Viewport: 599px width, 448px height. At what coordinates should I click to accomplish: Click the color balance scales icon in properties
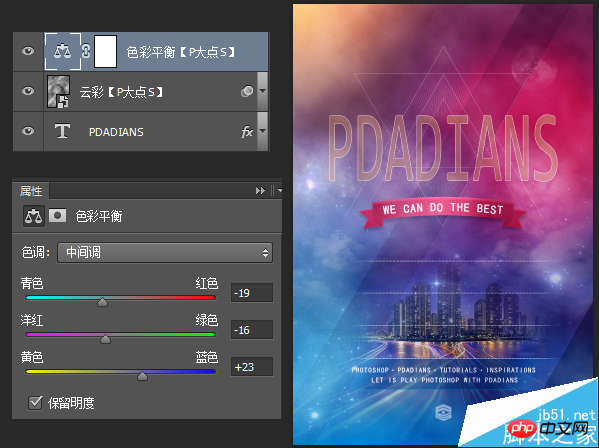coord(34,216)
